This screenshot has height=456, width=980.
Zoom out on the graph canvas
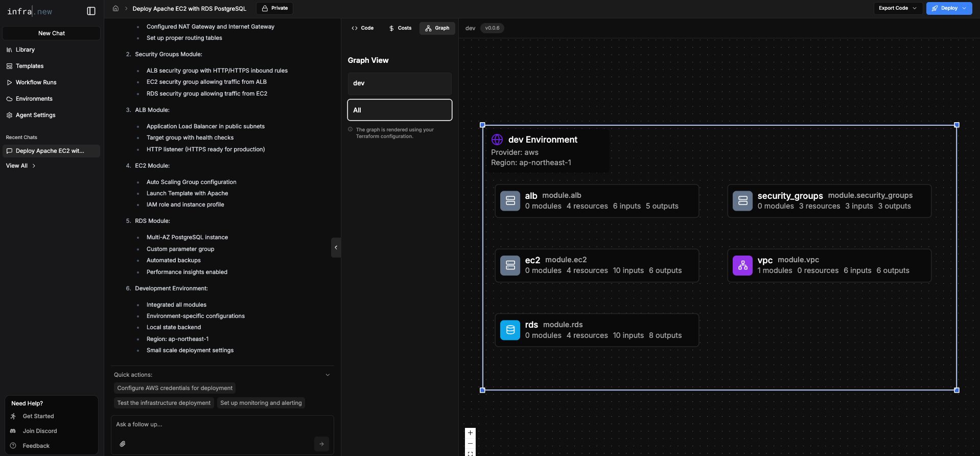click(470, 443)
